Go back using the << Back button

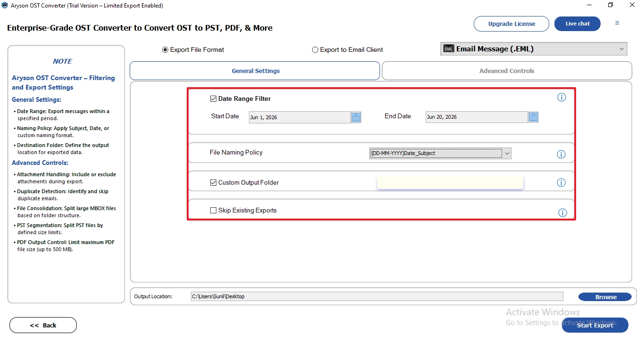tap(43, 325)
